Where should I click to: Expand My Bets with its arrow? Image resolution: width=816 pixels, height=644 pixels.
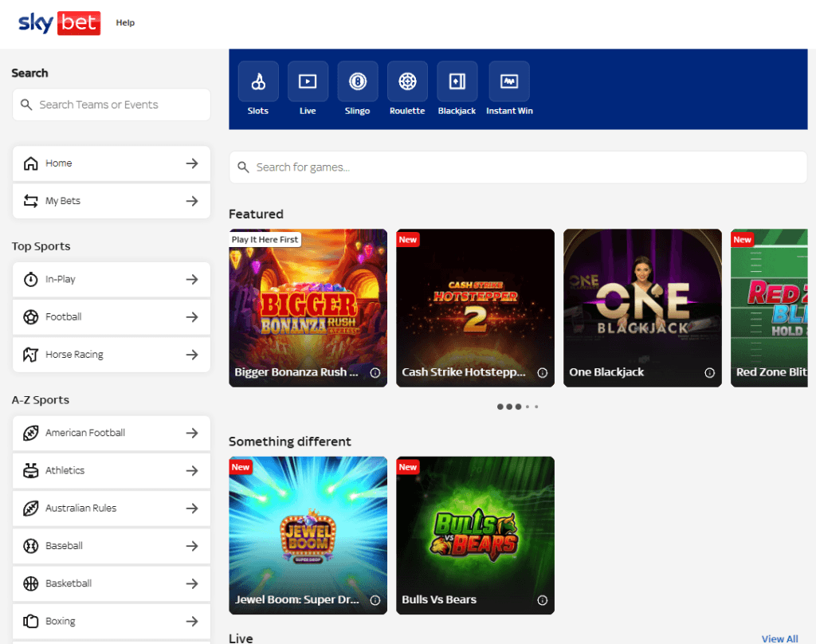tap(192, 201)
